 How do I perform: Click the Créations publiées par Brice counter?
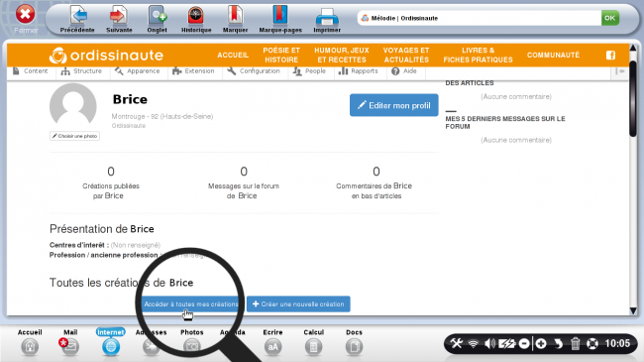[x=111, y=183]
